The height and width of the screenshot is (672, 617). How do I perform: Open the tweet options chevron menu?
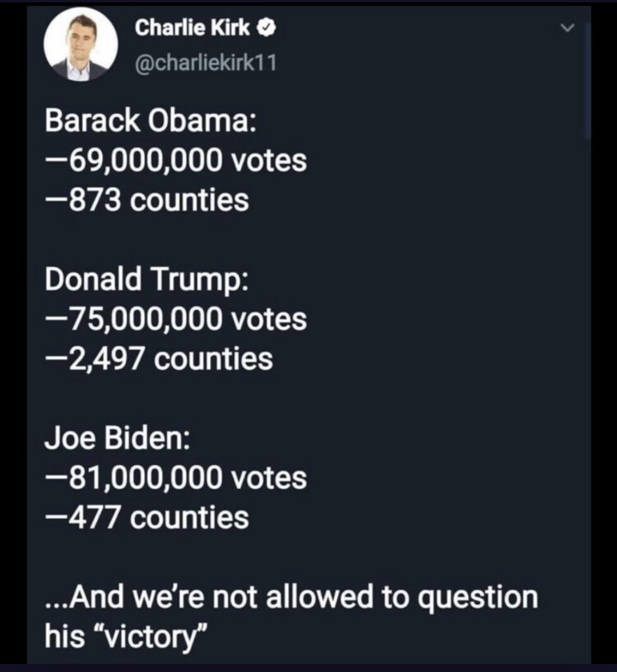tap(566, 28)
